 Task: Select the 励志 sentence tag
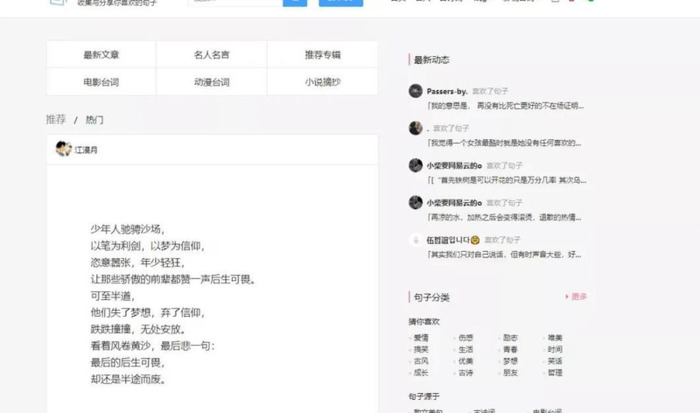(x=510, y=338)
